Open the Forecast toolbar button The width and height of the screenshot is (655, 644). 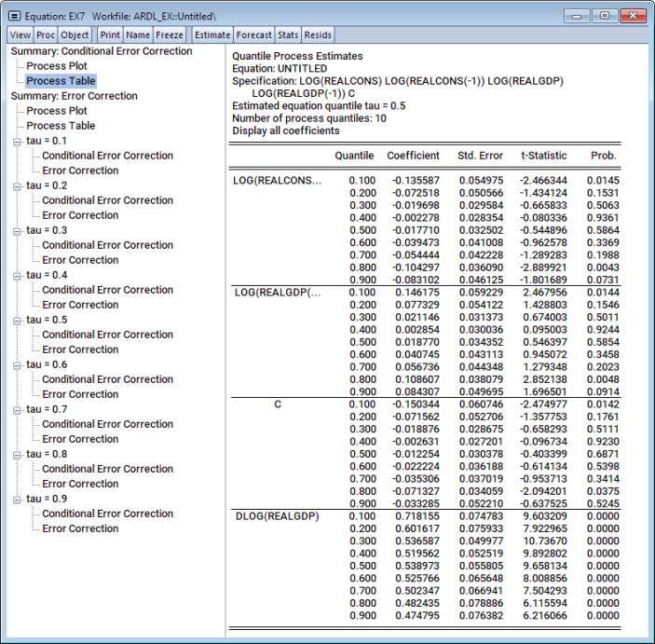click(253, 34)
